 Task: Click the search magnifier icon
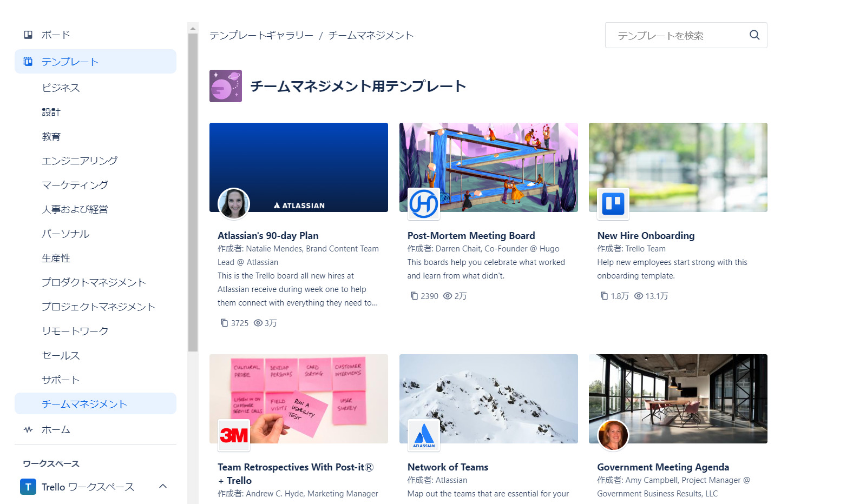pyautogui.click(x=754, y=35)
